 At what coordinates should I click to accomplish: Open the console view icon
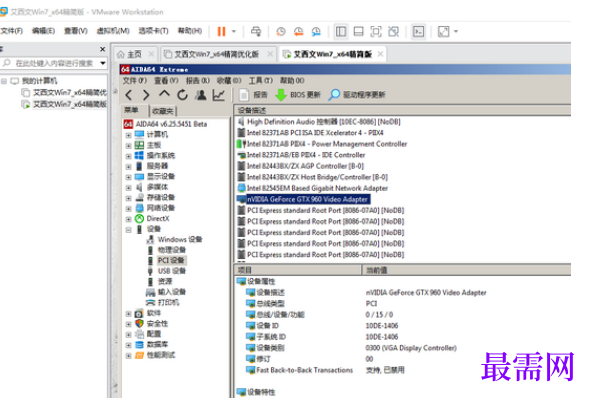pos(418,31)
